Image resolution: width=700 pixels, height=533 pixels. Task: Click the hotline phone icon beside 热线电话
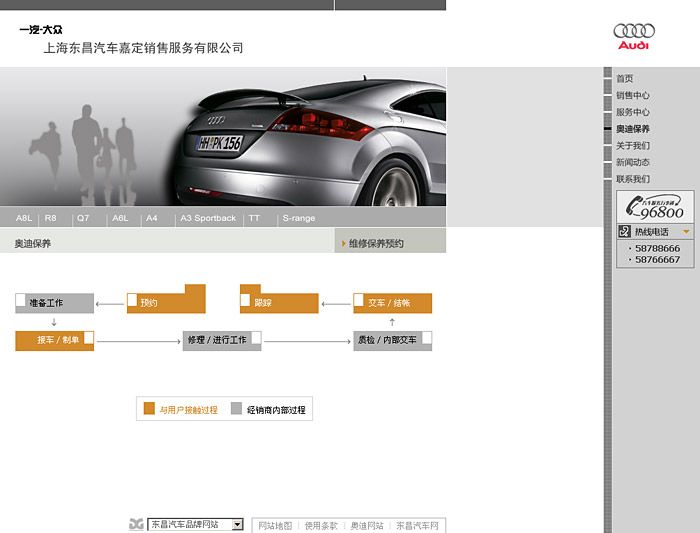pyautogui.click(x=624, y=231)
